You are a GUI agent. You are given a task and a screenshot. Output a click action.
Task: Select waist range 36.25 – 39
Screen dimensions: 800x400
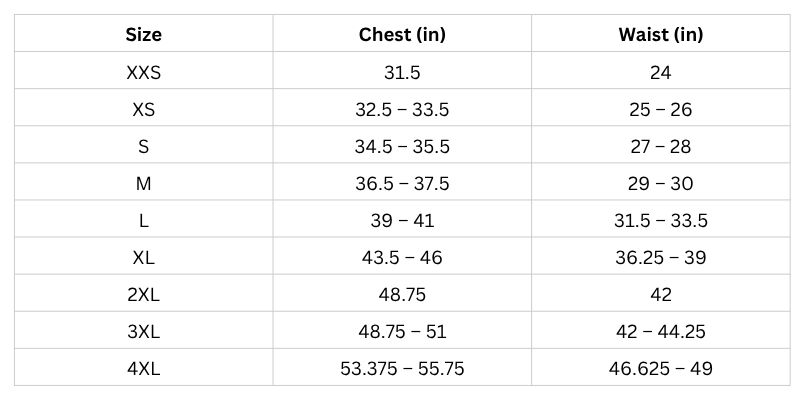(660, 258)
